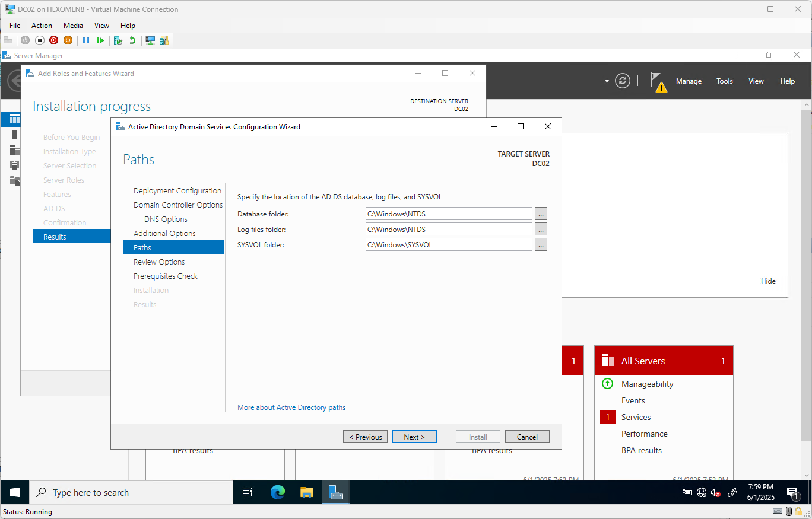Image resolution: width=812 pixels, height=519 pixels.
Task: Select the Paths step in the wizard
Action: click(173, 247)
